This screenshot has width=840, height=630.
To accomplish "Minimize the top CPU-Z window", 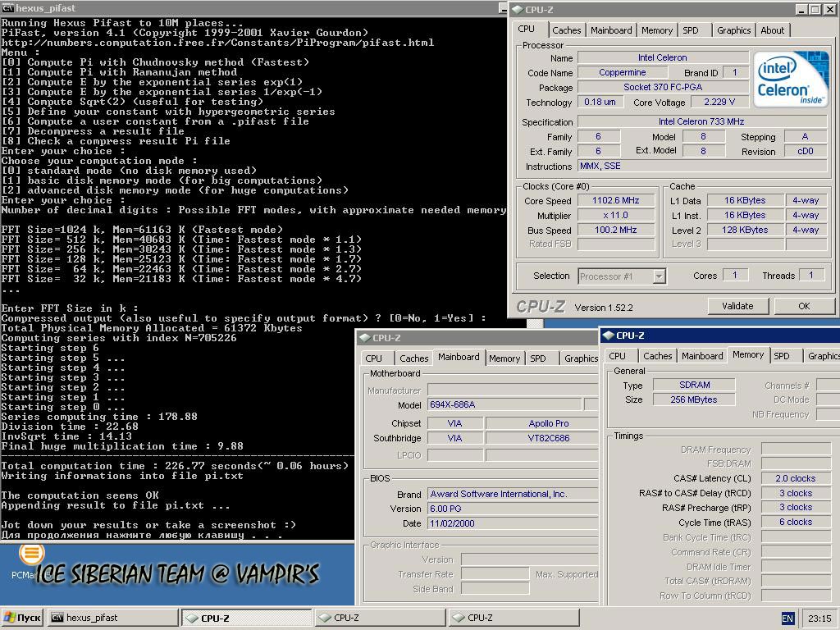I will (x=802, y=10).
